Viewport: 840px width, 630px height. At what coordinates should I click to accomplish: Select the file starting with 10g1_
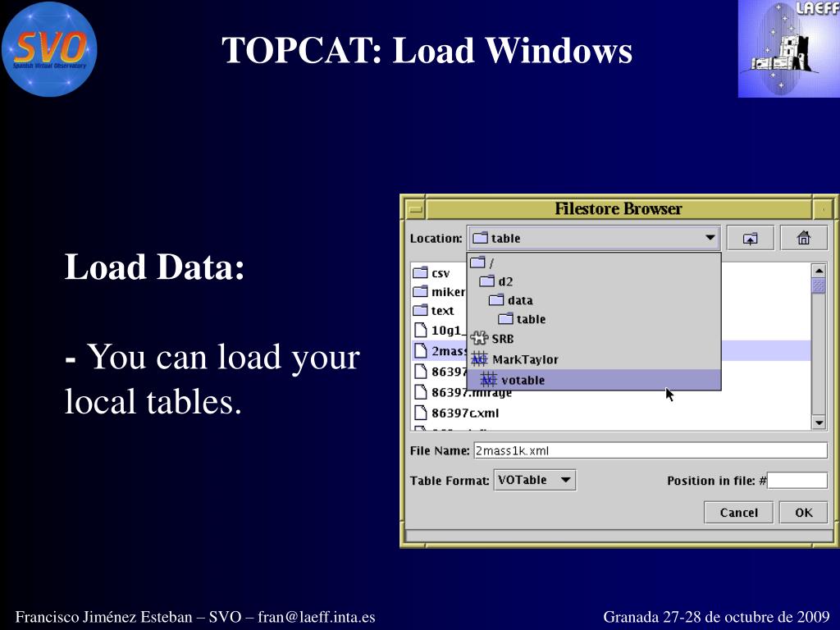(x=439, y=331)
